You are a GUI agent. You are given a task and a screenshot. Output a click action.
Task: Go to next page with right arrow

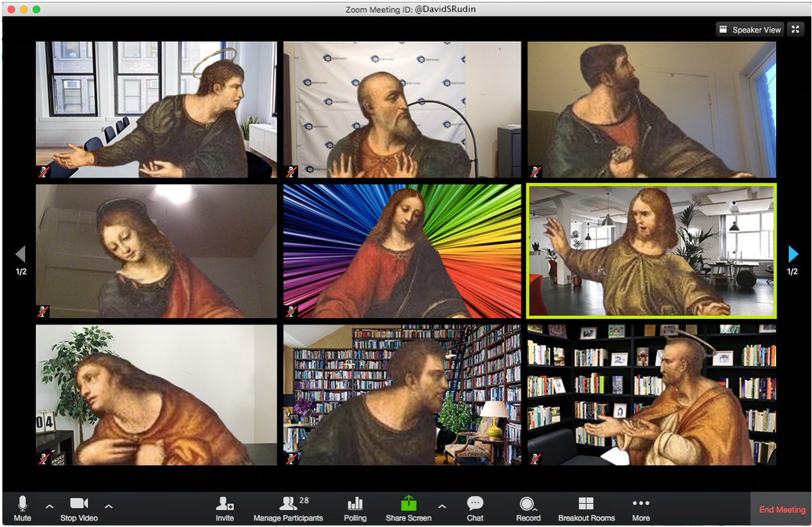(x=794, y=254)
